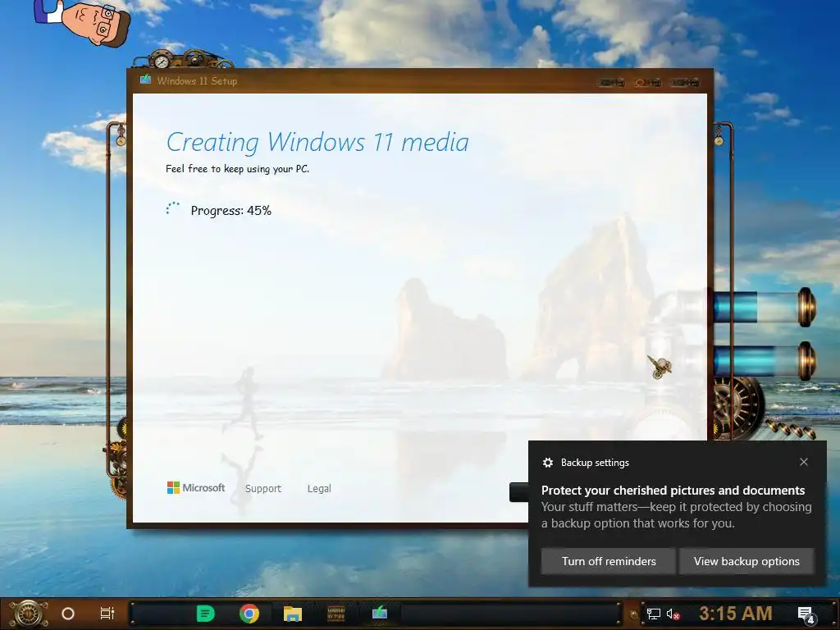Close the Windows 11 Setup window
Viewport: 840px width, 630px height.
[685, 83]
